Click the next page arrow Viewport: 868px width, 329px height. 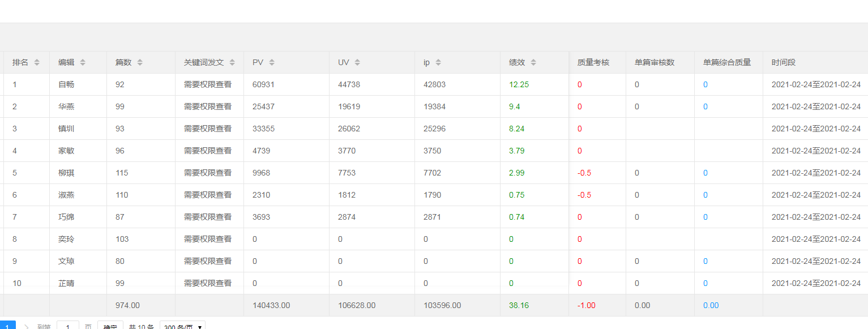tap(27, 327)
